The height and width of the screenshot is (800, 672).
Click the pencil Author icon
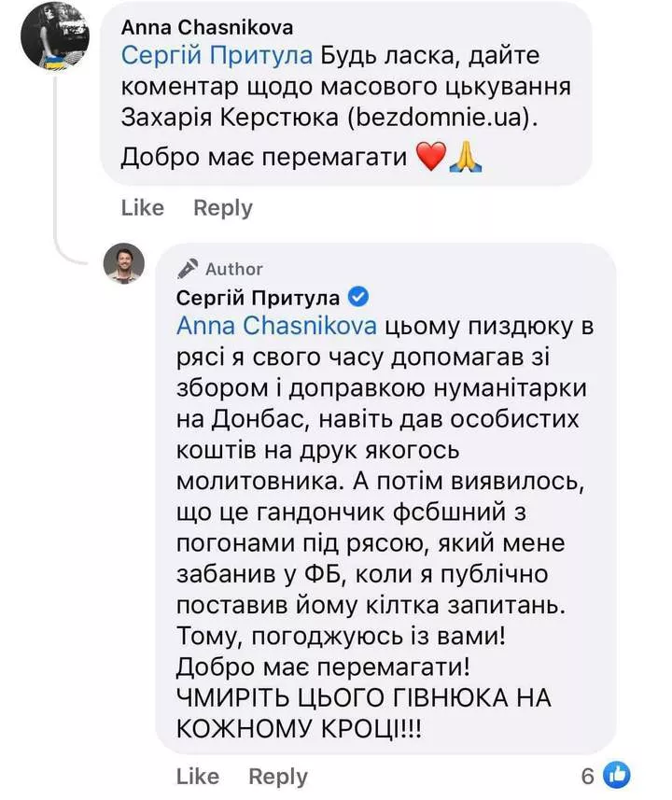pyautogui.click(x=188, y=269)
